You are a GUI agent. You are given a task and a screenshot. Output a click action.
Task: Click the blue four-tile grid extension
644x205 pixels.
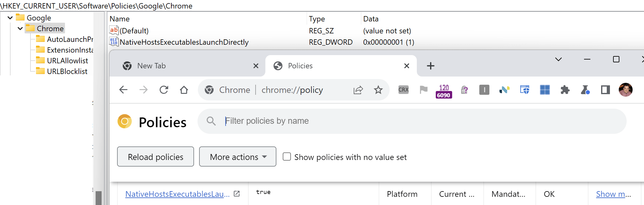(545, 90)
